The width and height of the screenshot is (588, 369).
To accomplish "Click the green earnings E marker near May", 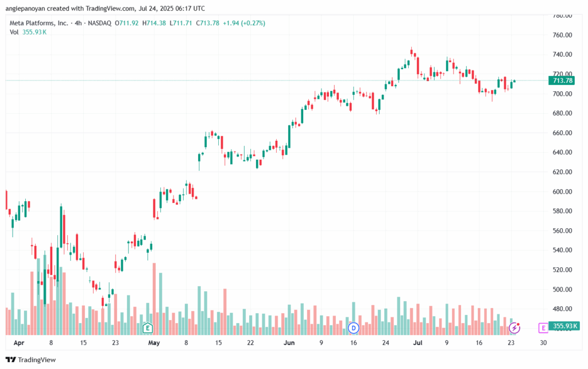I will (148, 328).
